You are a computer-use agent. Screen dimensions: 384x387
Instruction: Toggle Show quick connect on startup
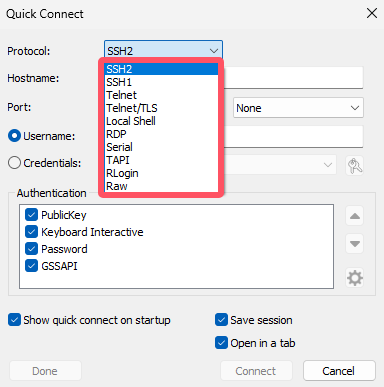14,320
